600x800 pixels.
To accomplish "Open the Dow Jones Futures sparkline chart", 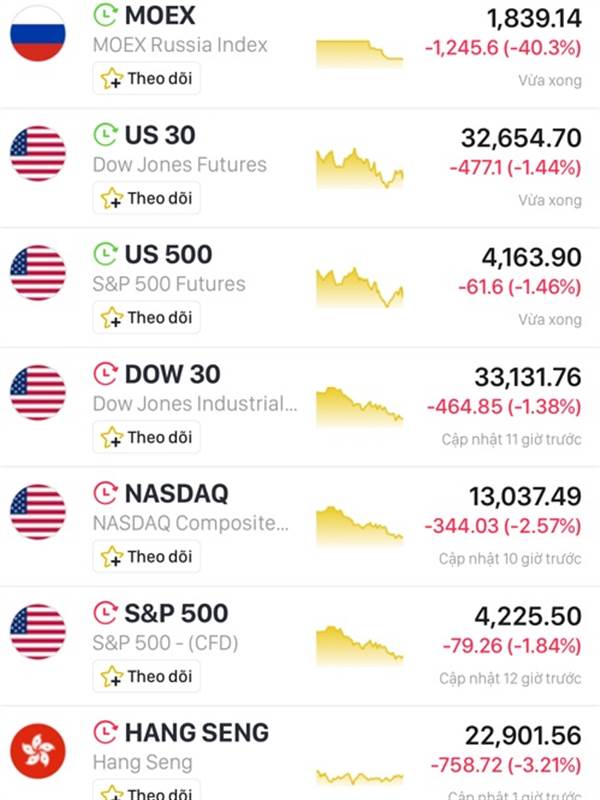I will (x=360, y=169).
